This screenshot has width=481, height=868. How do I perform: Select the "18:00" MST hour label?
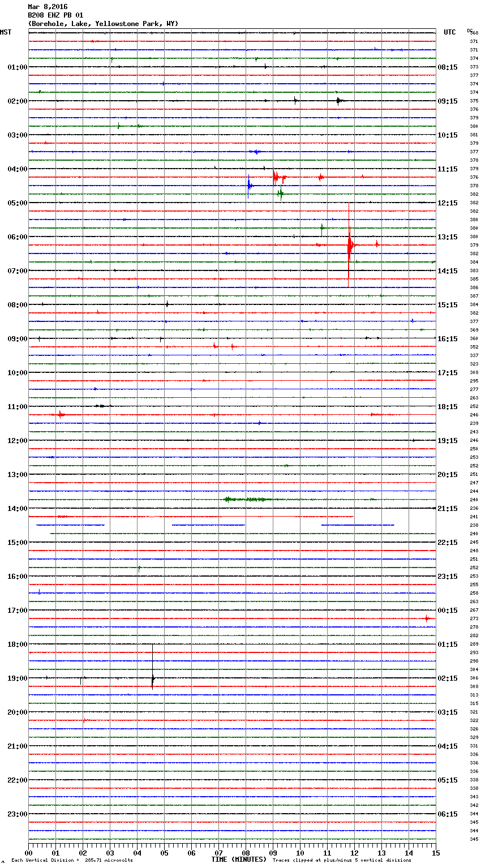point(17,644)
